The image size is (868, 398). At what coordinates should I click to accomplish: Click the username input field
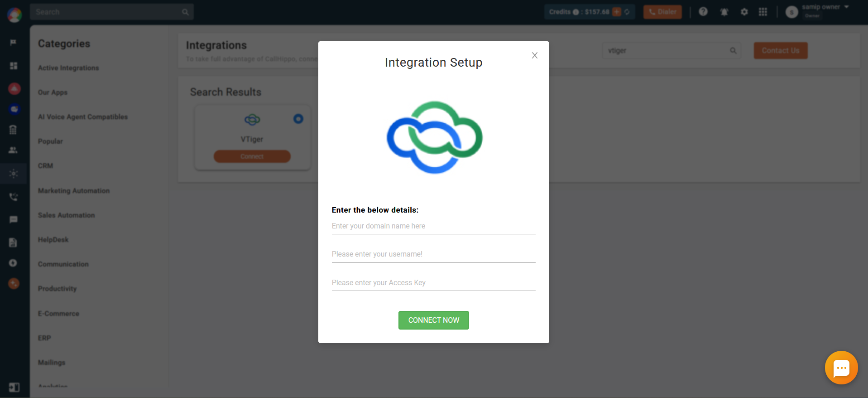[433, 254]
